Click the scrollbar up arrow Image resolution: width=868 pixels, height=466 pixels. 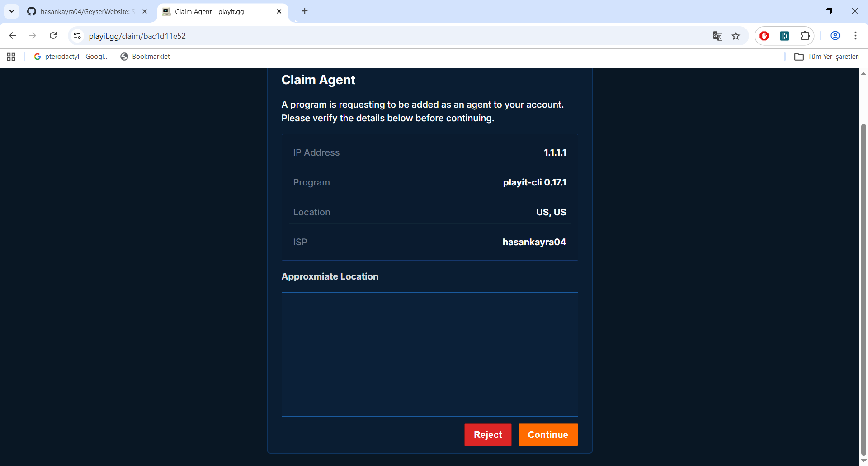point(863,73)
